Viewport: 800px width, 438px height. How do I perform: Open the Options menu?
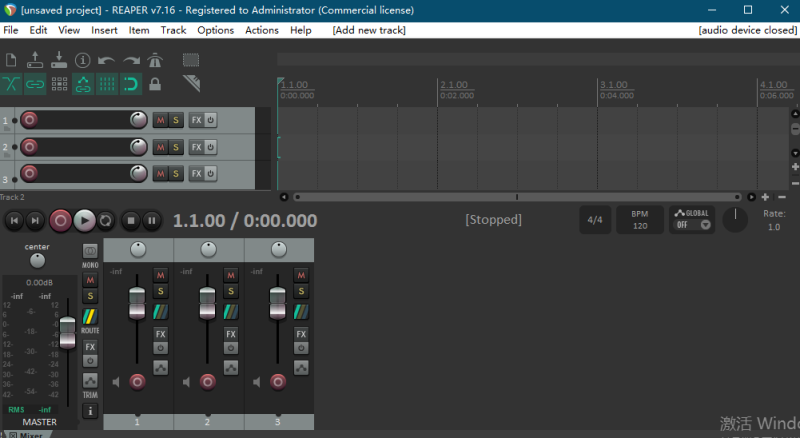point(215,30)
